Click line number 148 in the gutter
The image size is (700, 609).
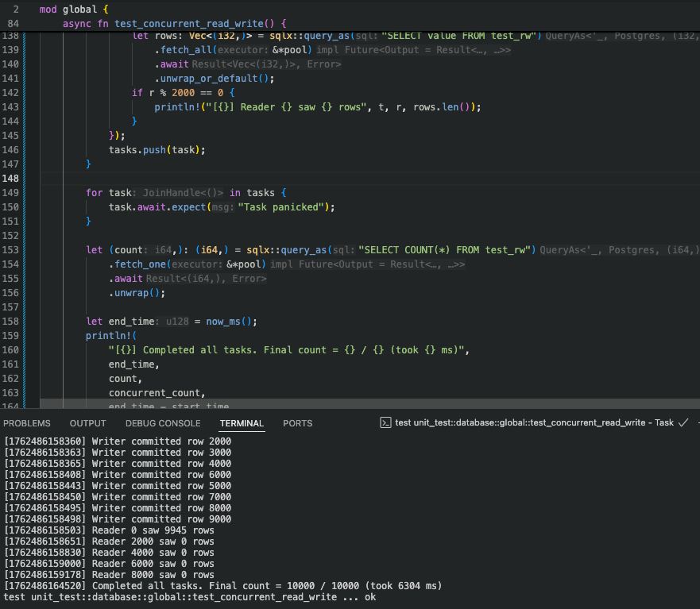10,179
